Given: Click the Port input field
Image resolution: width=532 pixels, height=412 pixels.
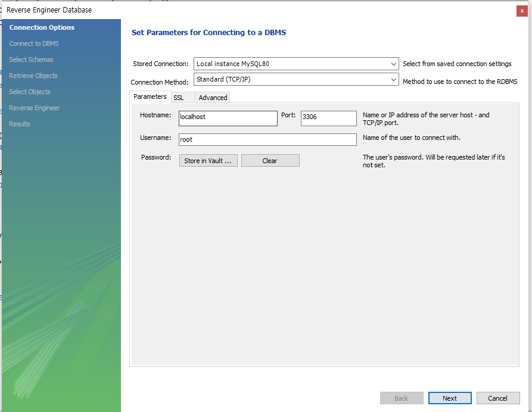Looking at the screenshot, I should (328, 118).
